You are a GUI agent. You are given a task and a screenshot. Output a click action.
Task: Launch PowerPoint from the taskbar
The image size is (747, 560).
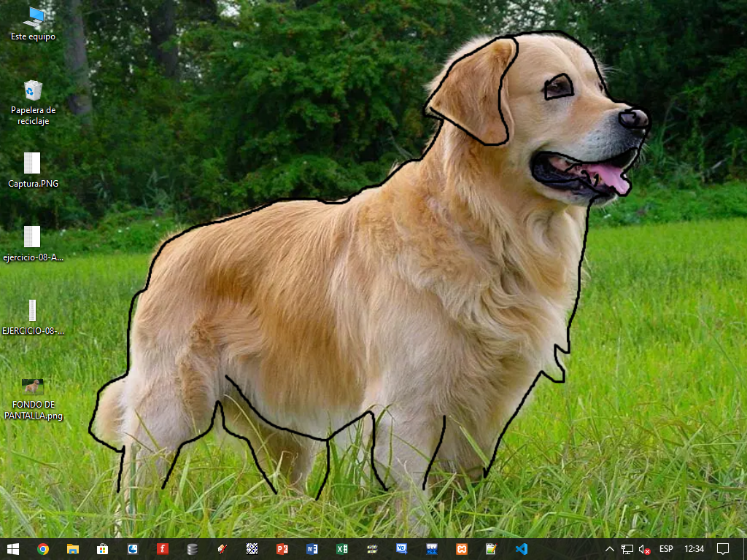[282, 549]
